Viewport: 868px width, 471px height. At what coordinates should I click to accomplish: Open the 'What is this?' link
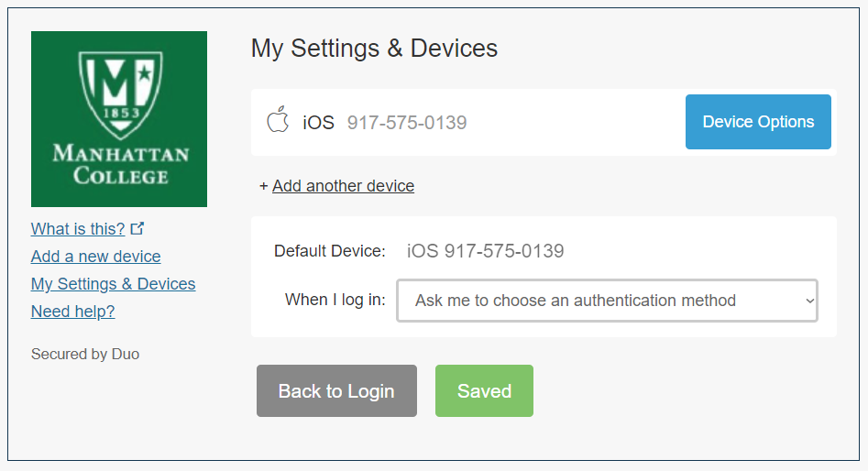coord(78,228)
